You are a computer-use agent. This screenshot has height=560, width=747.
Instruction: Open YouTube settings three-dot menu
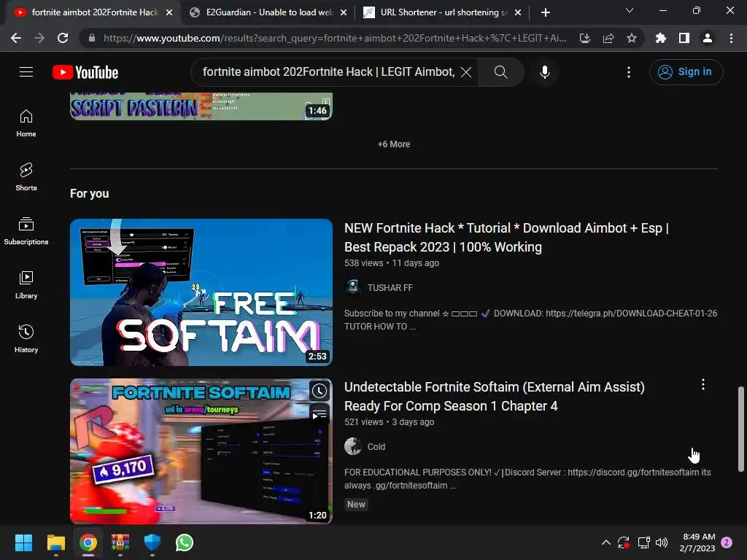629,72
